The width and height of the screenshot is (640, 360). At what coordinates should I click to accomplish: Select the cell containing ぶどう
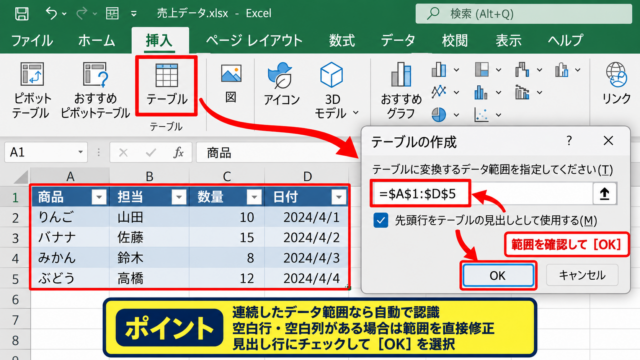click(70, 278)
